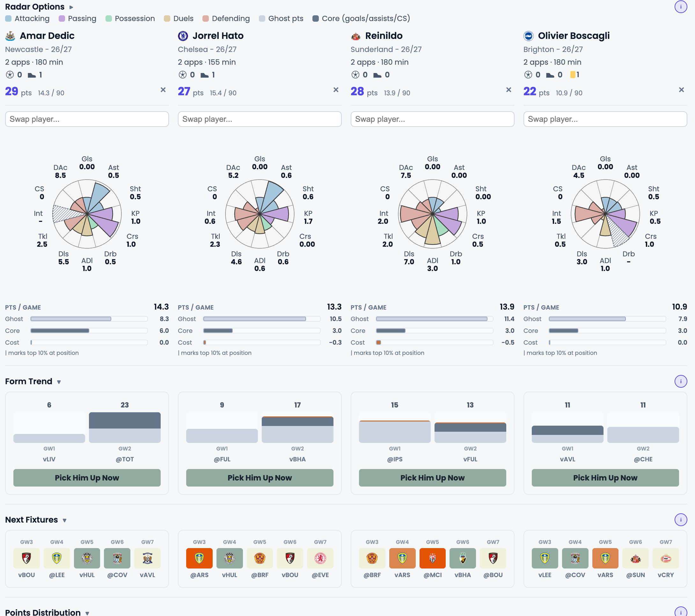
Task: Open Form Trend info icon
Action: tap(680, 381)
